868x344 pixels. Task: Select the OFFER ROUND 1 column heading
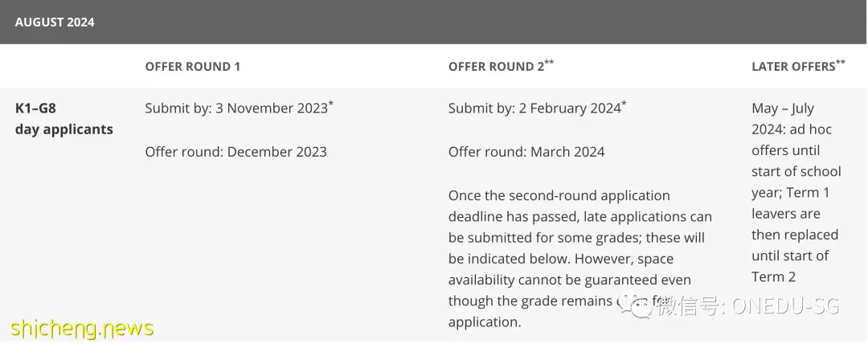click(193, 67)
